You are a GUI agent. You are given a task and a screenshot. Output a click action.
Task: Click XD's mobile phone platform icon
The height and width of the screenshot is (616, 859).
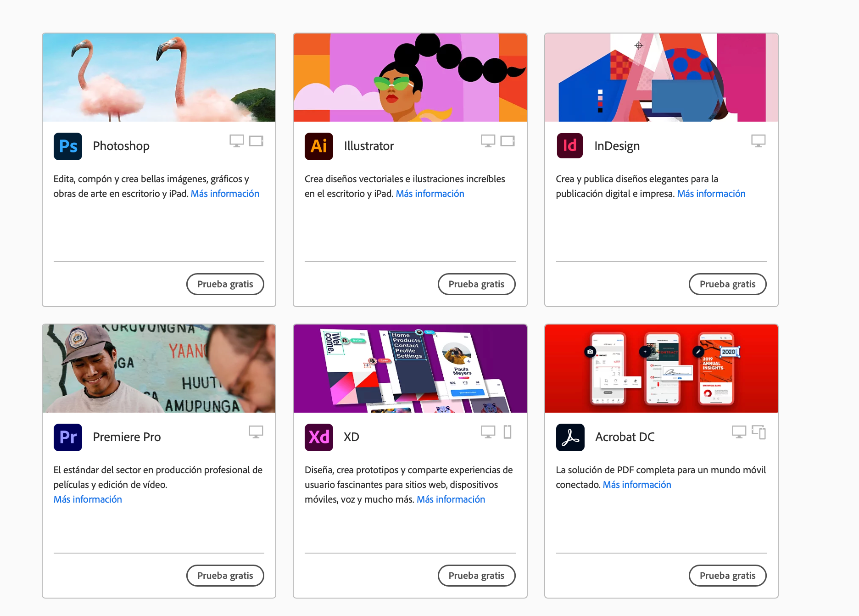(x=508, y=432)
